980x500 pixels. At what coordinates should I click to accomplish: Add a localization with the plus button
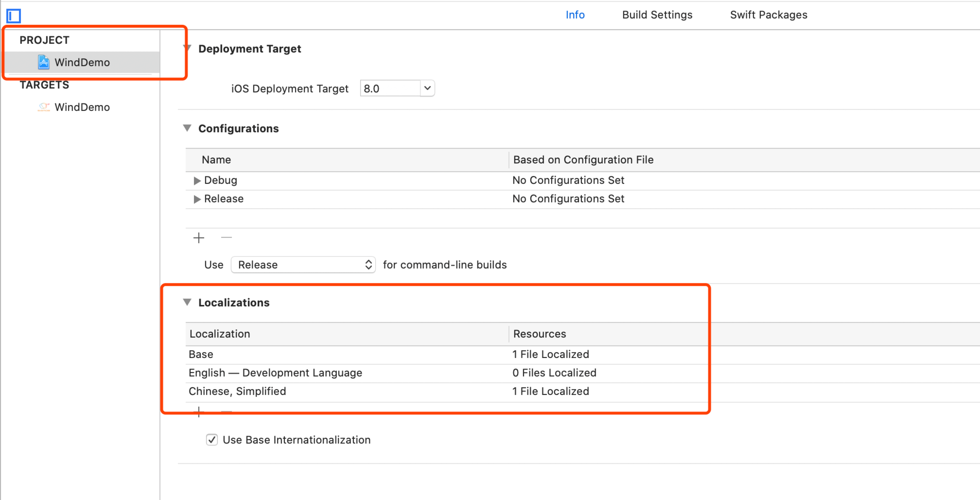(x=199, y=412)
